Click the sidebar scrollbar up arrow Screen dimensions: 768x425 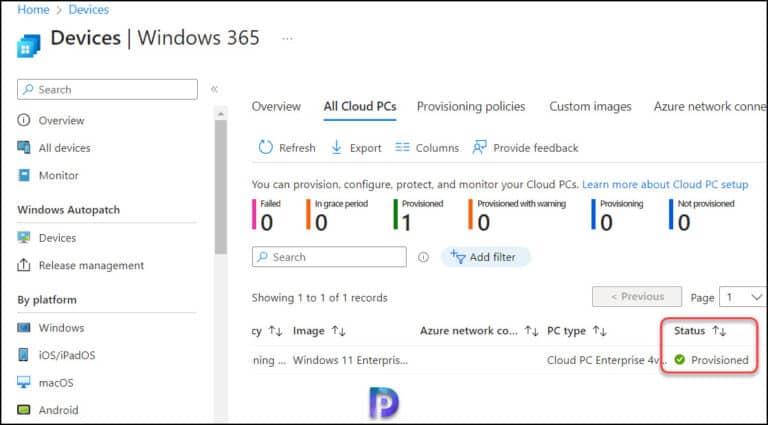pyautogui.click(x=221, y=114)
